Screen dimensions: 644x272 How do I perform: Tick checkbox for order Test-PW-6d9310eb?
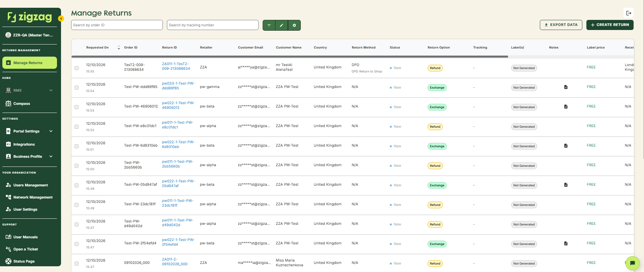point(77,146)
